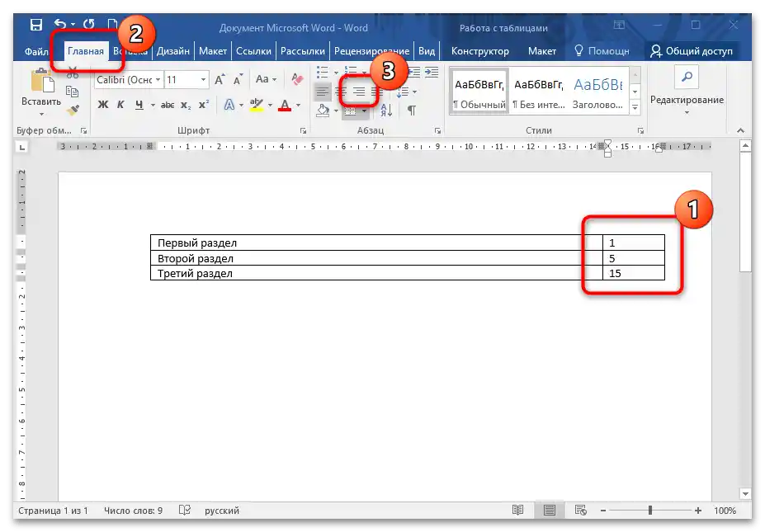
Task: Click the table cell containing 15
Action: click(634, 273)
